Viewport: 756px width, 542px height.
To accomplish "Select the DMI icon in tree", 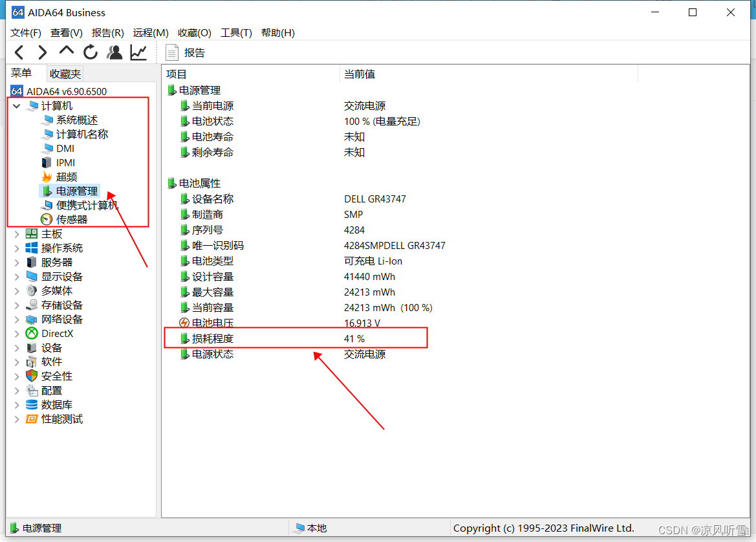I will pos(47,148).
